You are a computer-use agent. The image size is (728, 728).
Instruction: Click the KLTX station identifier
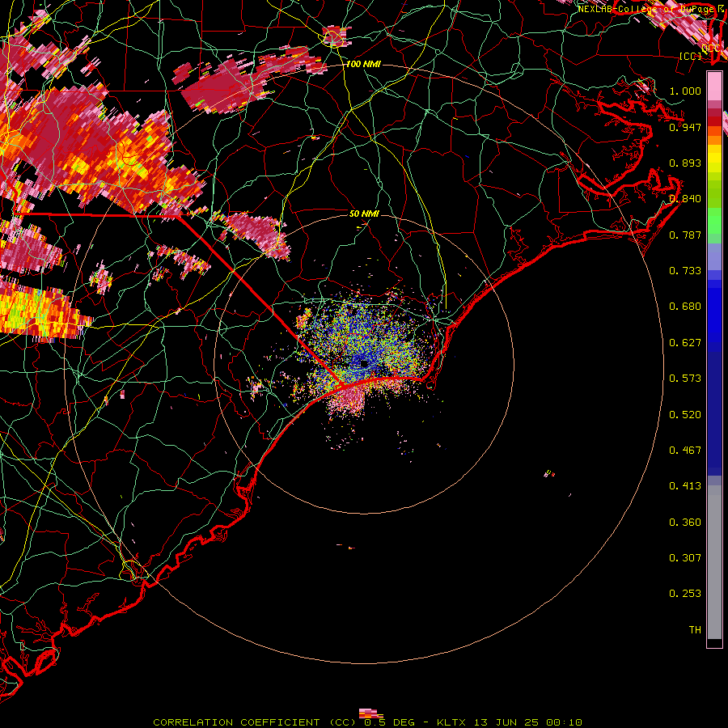click(x=451, y=722)
